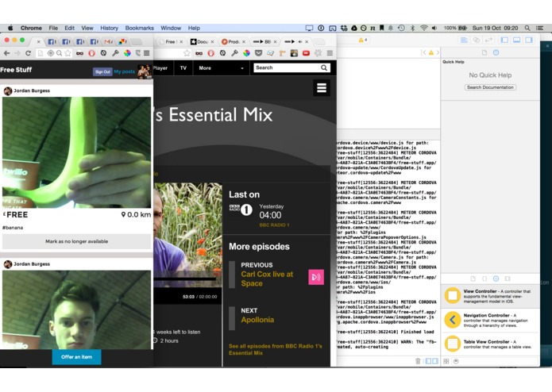Toggle the Xcode utilities panel visibility
This screenshot has height=392, width=552.
coord(529,40)
